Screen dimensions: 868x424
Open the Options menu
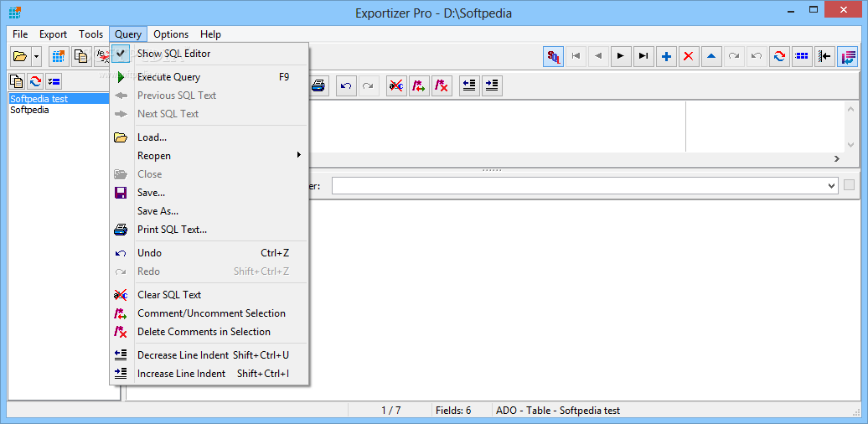tap(171, 34)
